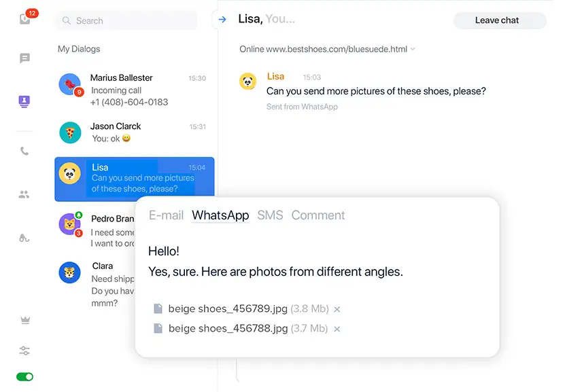Remove beige shoes_456788.jpg attachment
Screen dimensions: 582x392
(x=337, y=329)
